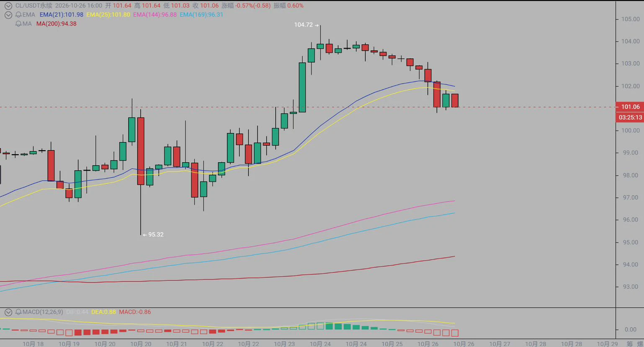Click the 95.32 low price marker
644x347 pixels.
pos(153,235)
